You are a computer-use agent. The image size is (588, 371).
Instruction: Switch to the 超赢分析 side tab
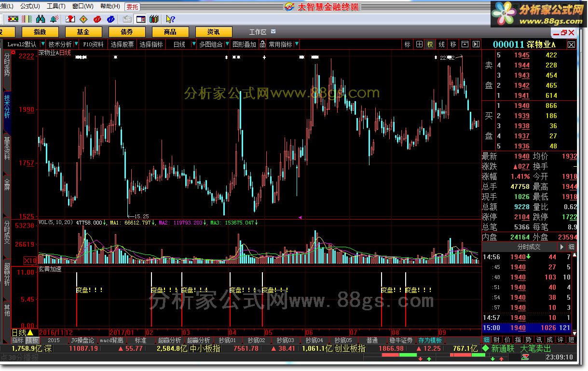7,274
